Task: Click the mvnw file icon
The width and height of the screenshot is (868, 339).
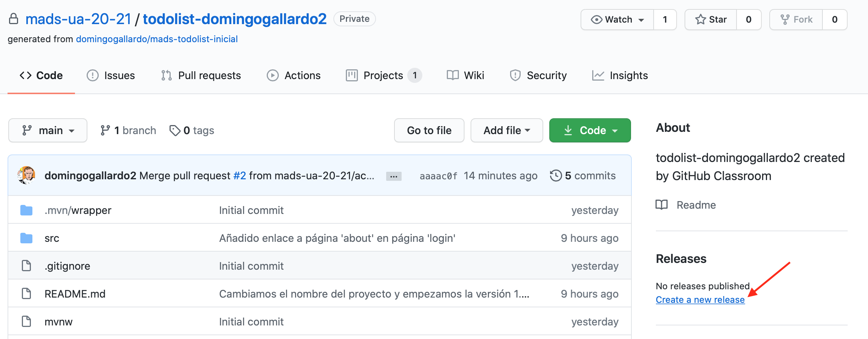Action: pyautogui.click(x=26, y=321)
